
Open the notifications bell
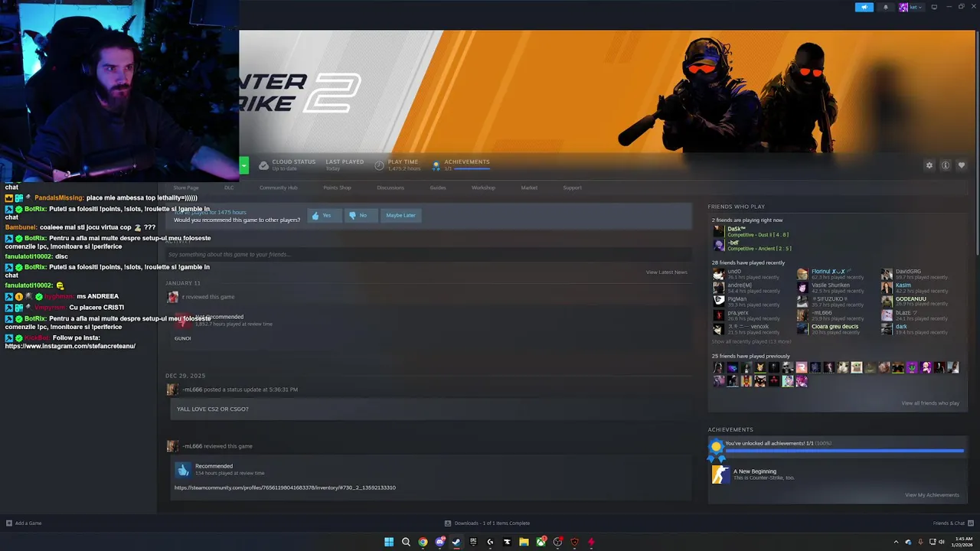click(886, 7)
